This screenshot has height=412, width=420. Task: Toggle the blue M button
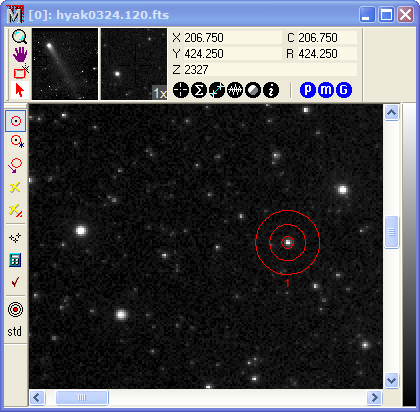click(326, 90)
